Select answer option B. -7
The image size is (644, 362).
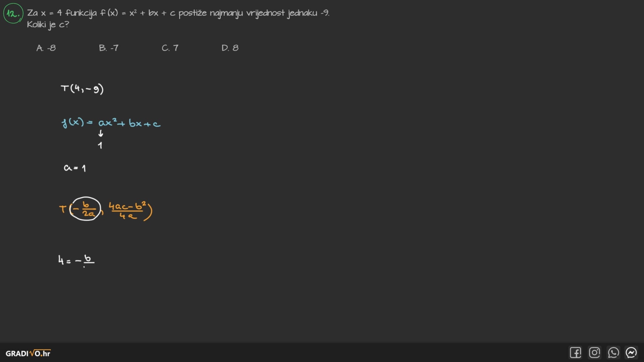(x=109, y=48)
